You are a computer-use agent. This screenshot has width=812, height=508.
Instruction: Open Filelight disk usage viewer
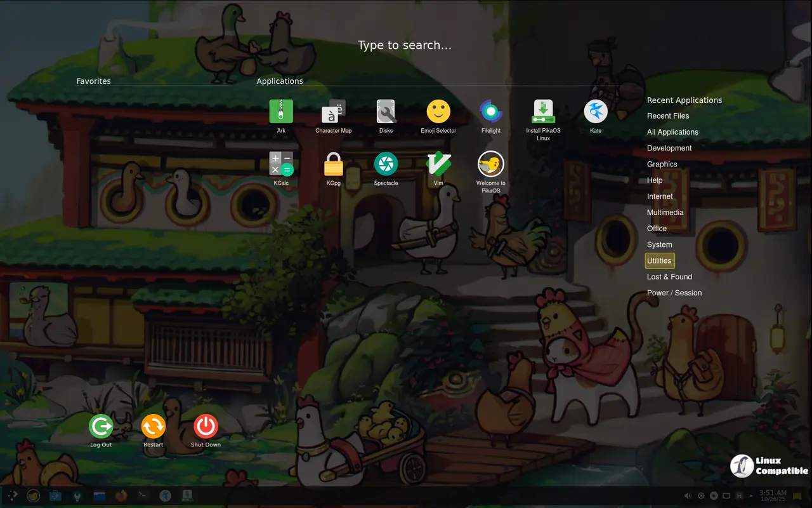[x=490, y=112]
